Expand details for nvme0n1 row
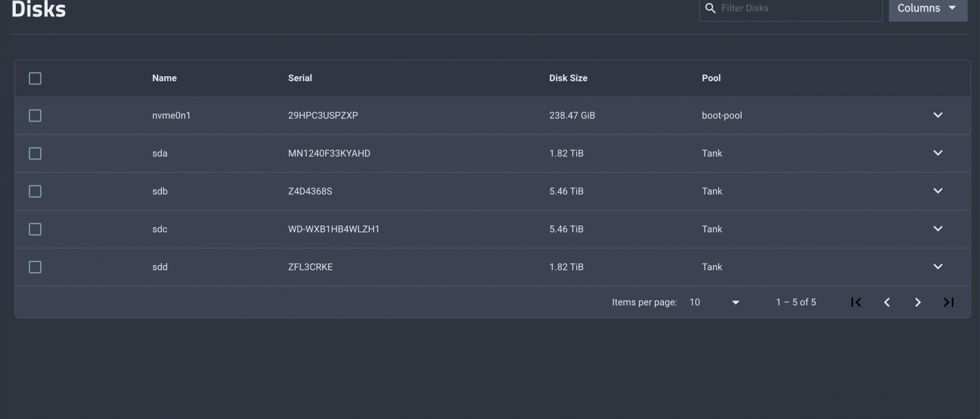The height and width of the screenshot is (419, 980). [x=938, y=115]
